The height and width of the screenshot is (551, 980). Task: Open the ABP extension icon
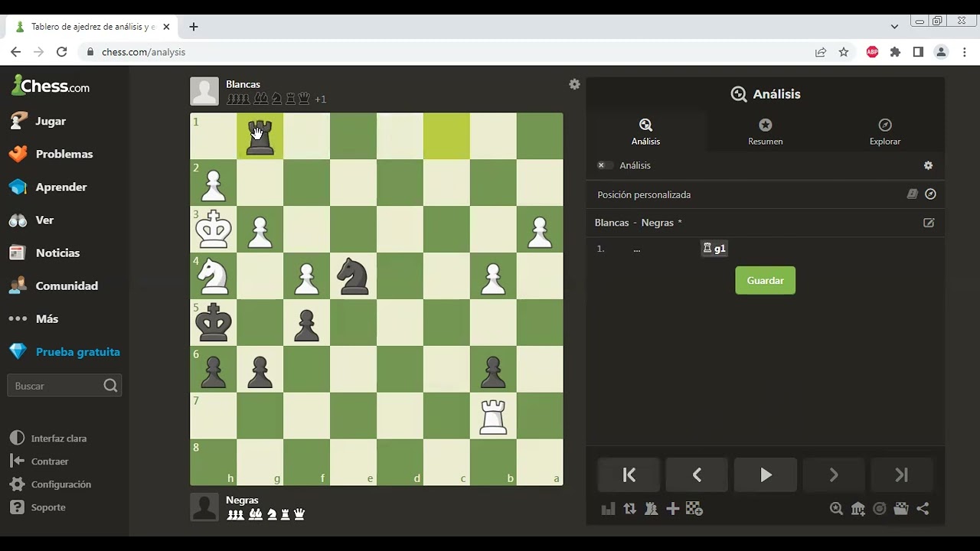tap(872, 52)
